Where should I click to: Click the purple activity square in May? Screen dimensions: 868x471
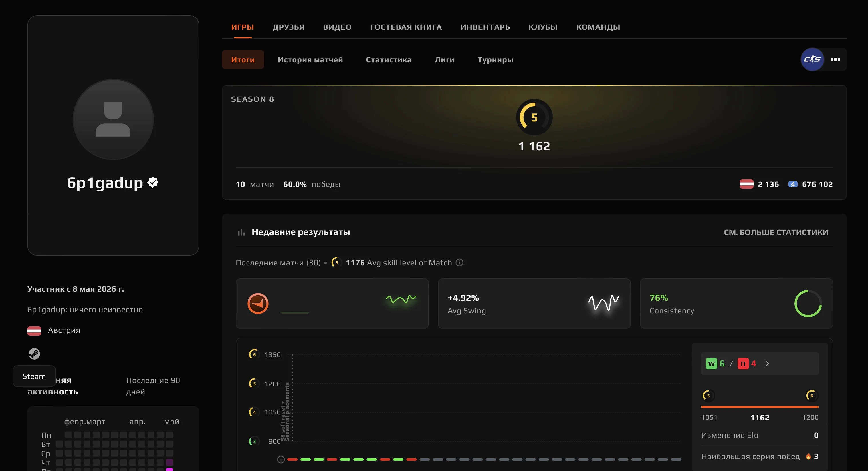(169, 462)
